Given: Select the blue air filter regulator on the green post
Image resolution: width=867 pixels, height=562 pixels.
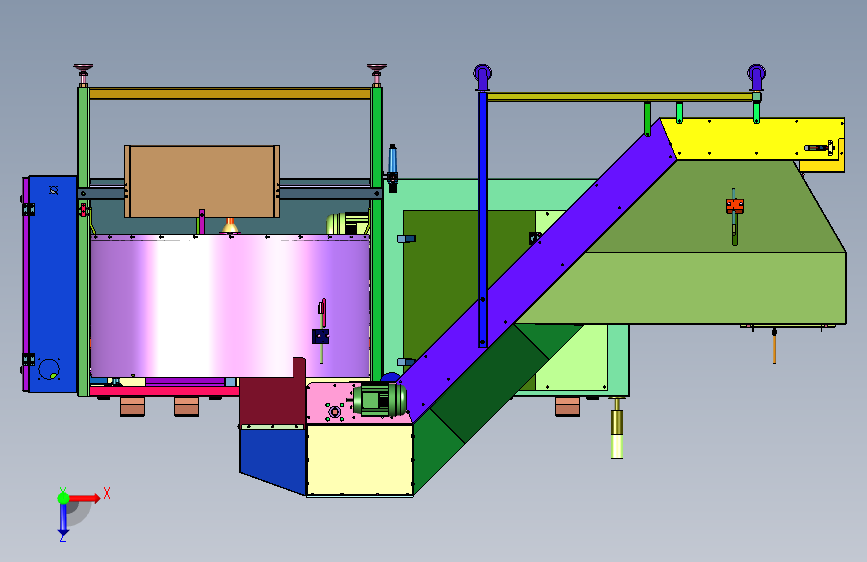Looking at the screenshot, I should point(393,168).
